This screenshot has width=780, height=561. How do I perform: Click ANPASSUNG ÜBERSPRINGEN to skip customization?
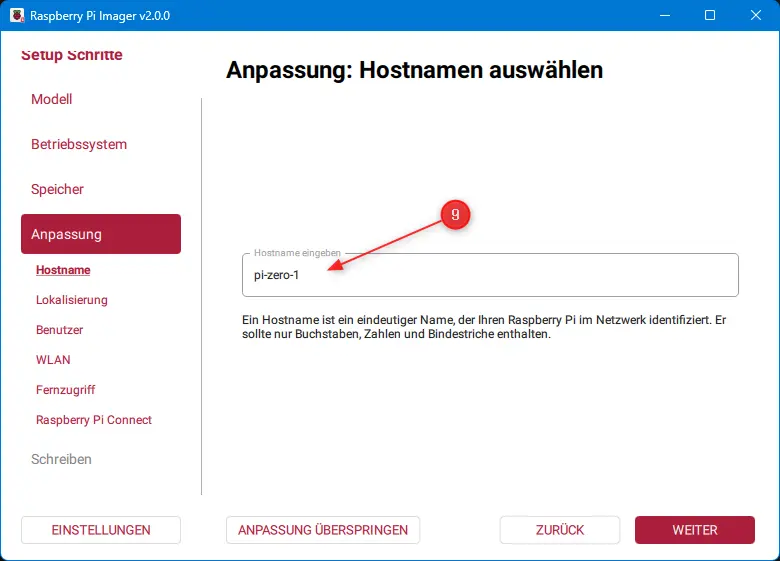(323, 530)
